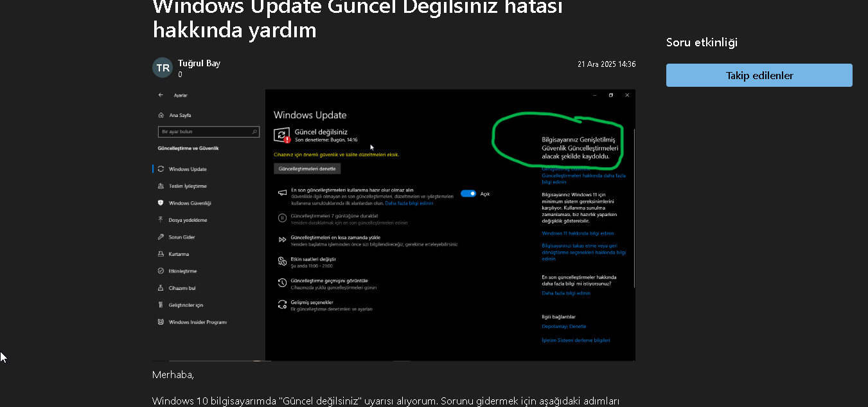Image resolution: width=868 pixels, height=407 pixels.
Task: Open the Tuğrul Bay author link
Action: pos(199,63)
